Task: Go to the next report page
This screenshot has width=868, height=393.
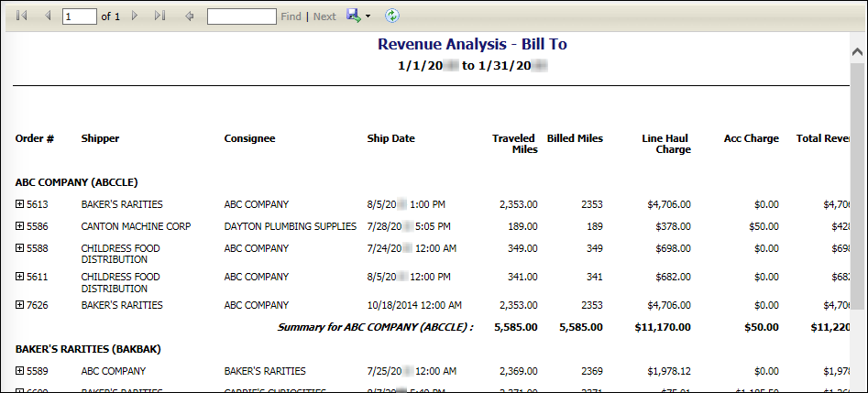Action: pos(135,16)
